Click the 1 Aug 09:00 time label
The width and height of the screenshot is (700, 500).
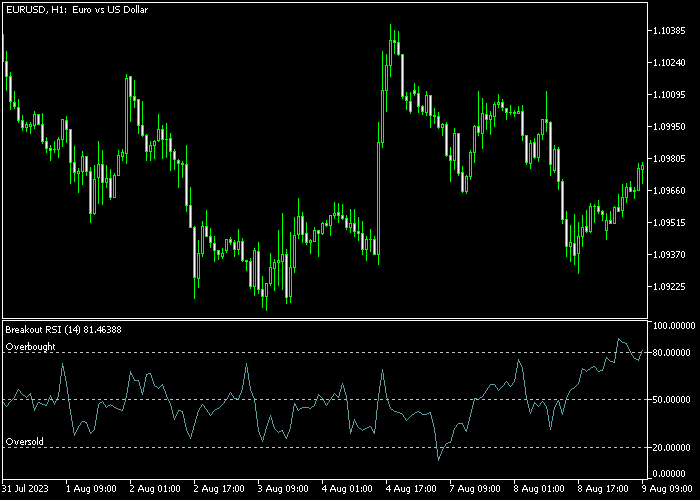91,488
